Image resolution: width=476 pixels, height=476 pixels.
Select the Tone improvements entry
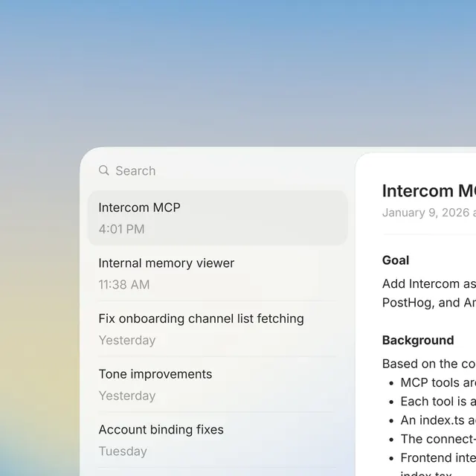217,385
